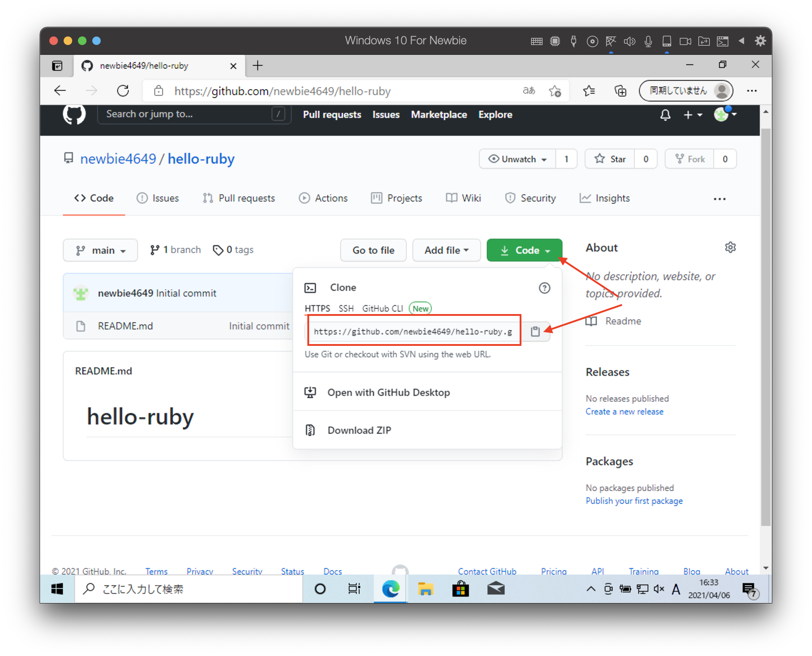The height and width of the screenshot is (656, 812).
Task: Toggle the IME input mode indicator
Action: click(x=676, y=588)
